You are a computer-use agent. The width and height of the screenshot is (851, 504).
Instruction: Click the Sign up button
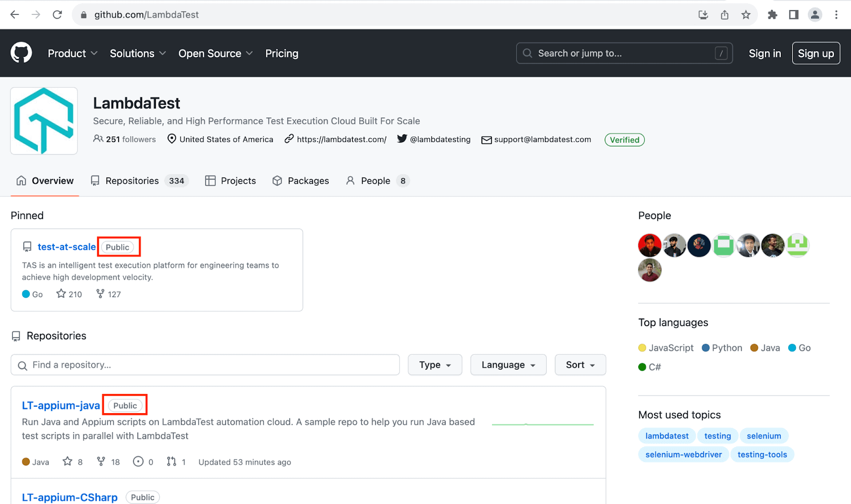815,54
